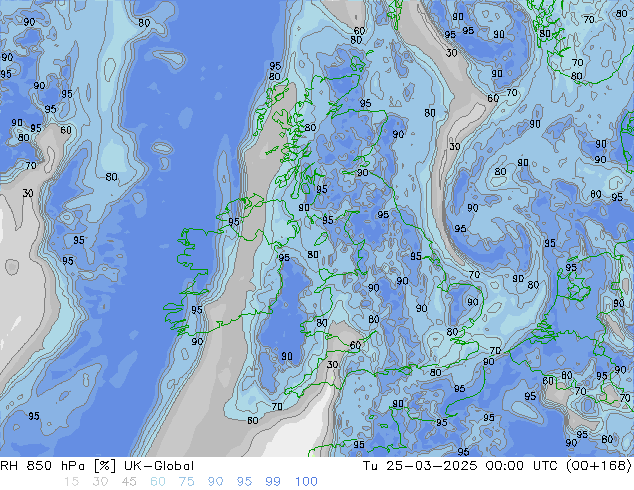Select the legend value 60
Image resolution: width=634 pixels, height=490 pixels.
pyautogui.click(x=158, y=482)
